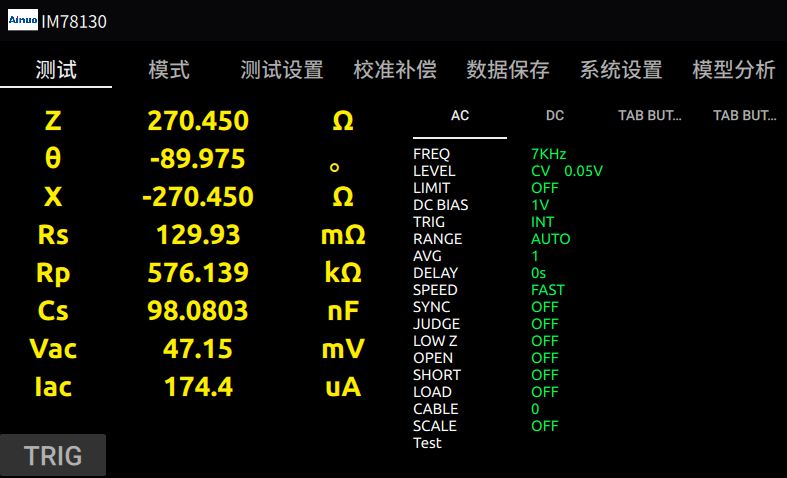Click the Ainuo logo icon
This screenshot has height=478, width=787.
pyautogui.click(x=23, y=21)
